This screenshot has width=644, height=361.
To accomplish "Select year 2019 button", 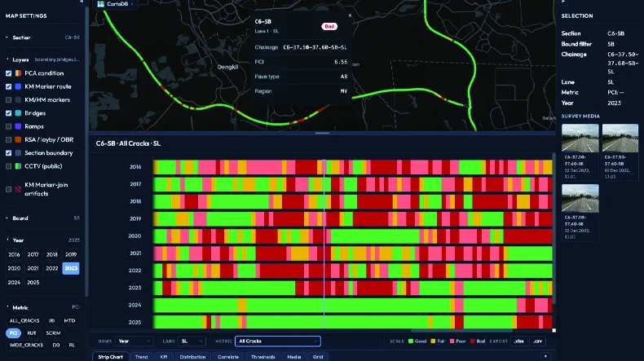I will (x=71, y=254).
